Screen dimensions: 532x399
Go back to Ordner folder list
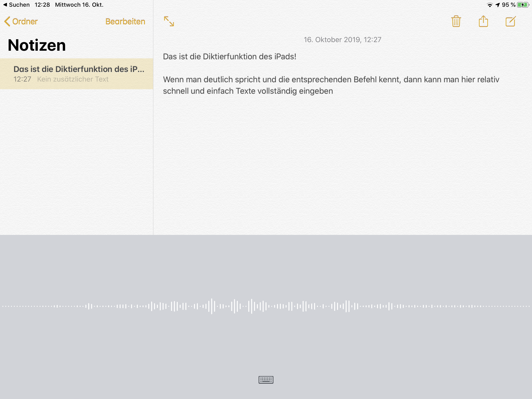click(x=21, y=21)
